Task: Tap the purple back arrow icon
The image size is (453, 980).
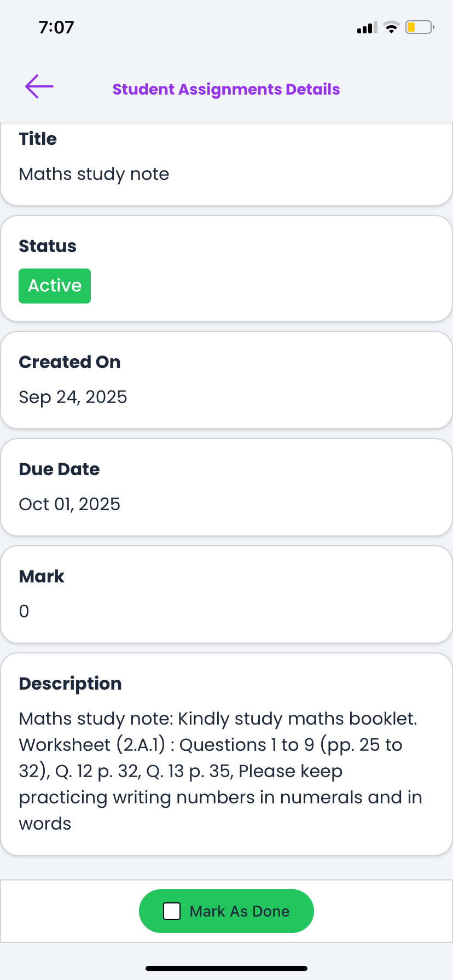Action: (39, 86)
